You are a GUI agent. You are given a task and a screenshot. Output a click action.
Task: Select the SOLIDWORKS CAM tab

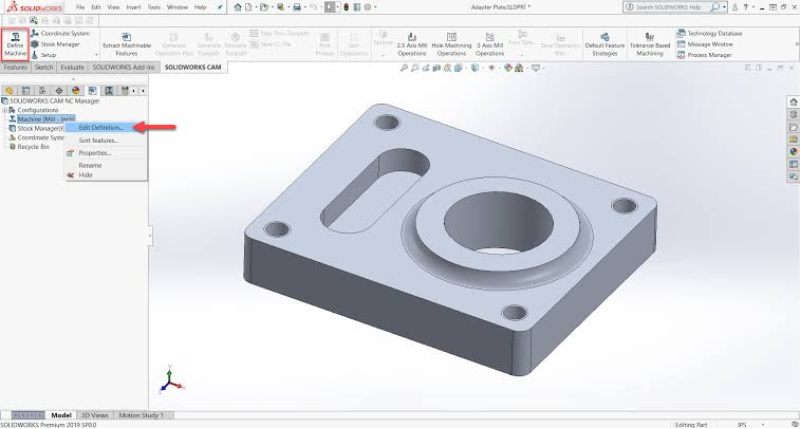pyautogui.click(x=193, y=67)
